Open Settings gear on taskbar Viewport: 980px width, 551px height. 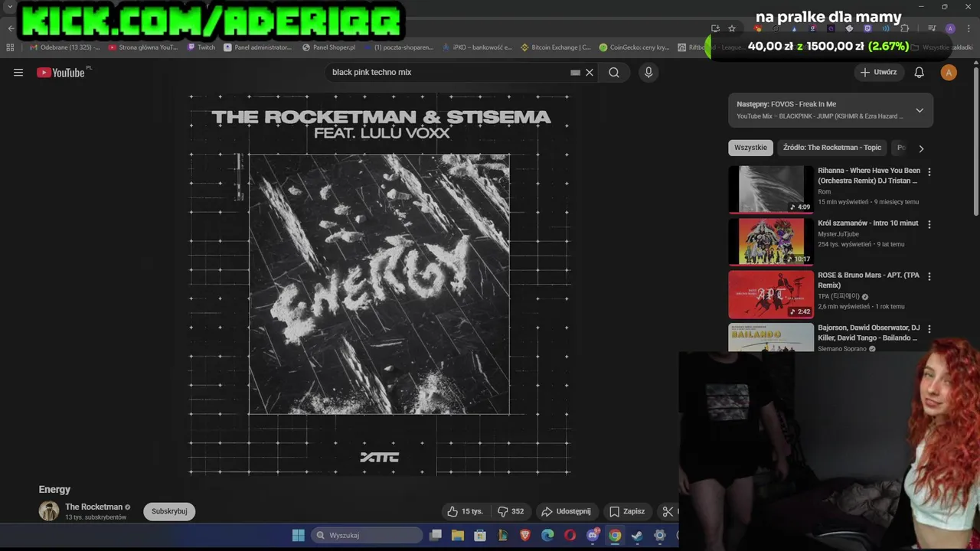pos(659,535)
